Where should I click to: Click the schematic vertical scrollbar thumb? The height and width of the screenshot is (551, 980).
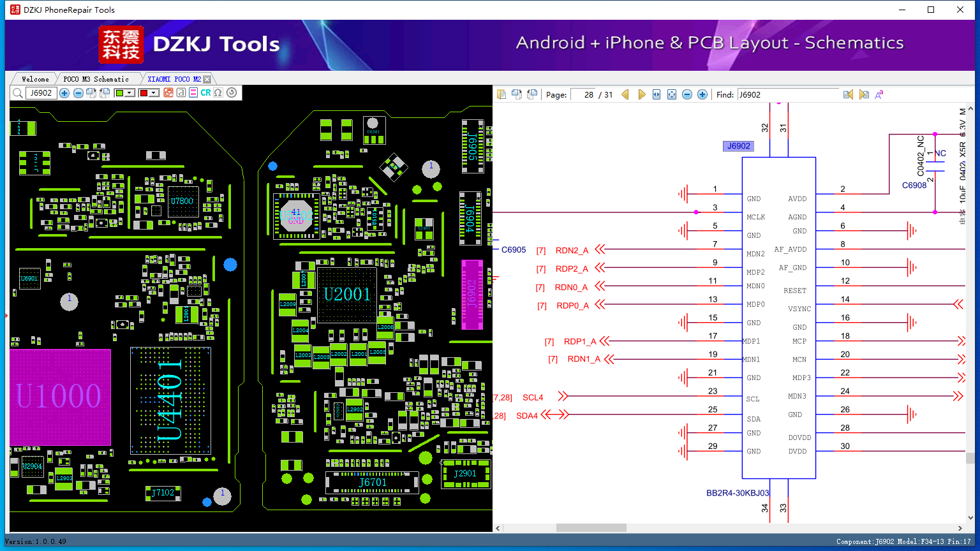[970, 459]
